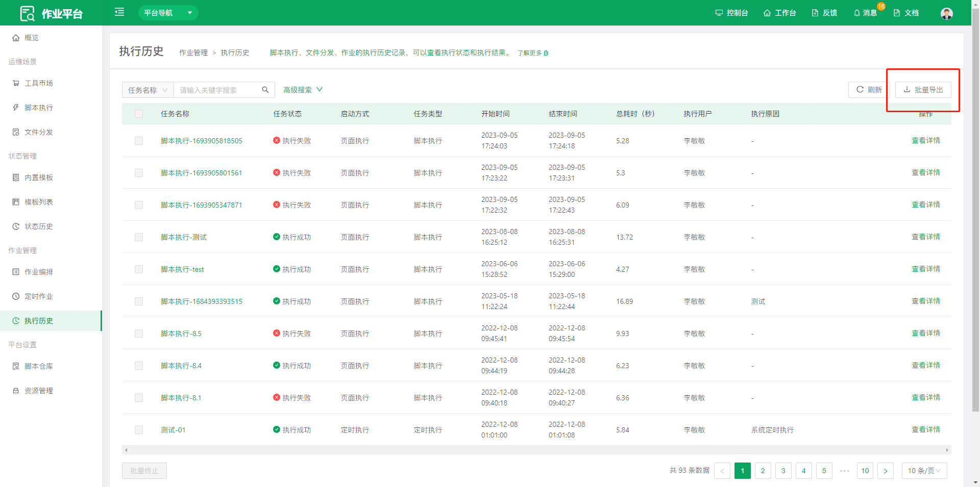Open 内置模板 in the sidebar
Screen dimensions: 980x487
(x=51, y=177)
